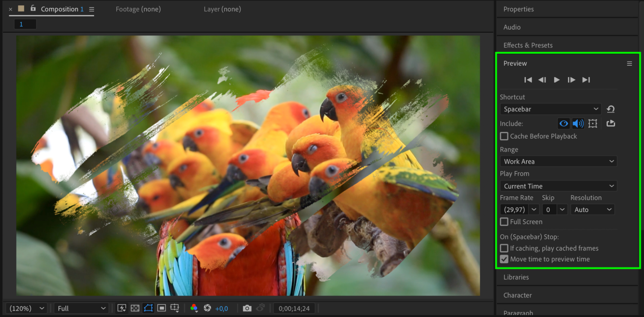Image resolution: width=644 pixels, height=317 pixels.
Task: Open Show Channel and Color Management menu
Action: point(194,308)
